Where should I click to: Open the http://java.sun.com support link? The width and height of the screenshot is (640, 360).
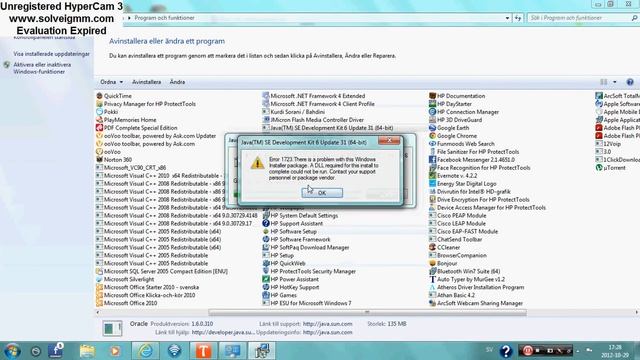click(x=327, y=324)
